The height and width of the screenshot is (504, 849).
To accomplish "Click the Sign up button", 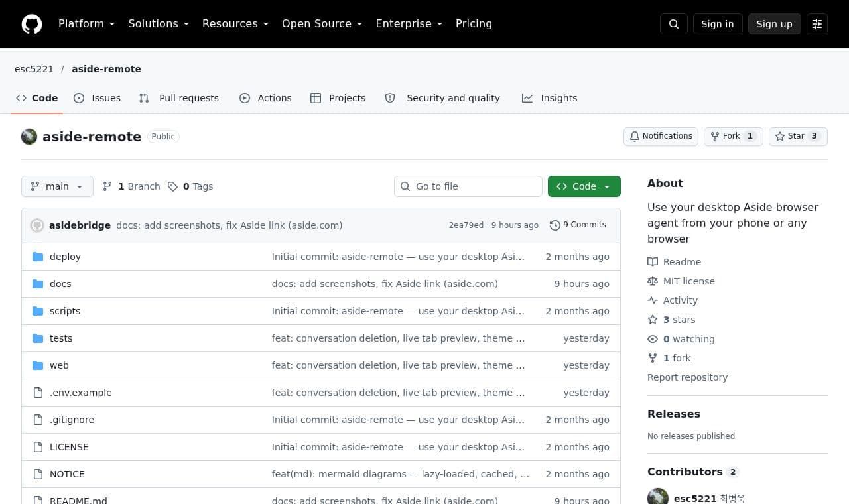I will 775,24.
